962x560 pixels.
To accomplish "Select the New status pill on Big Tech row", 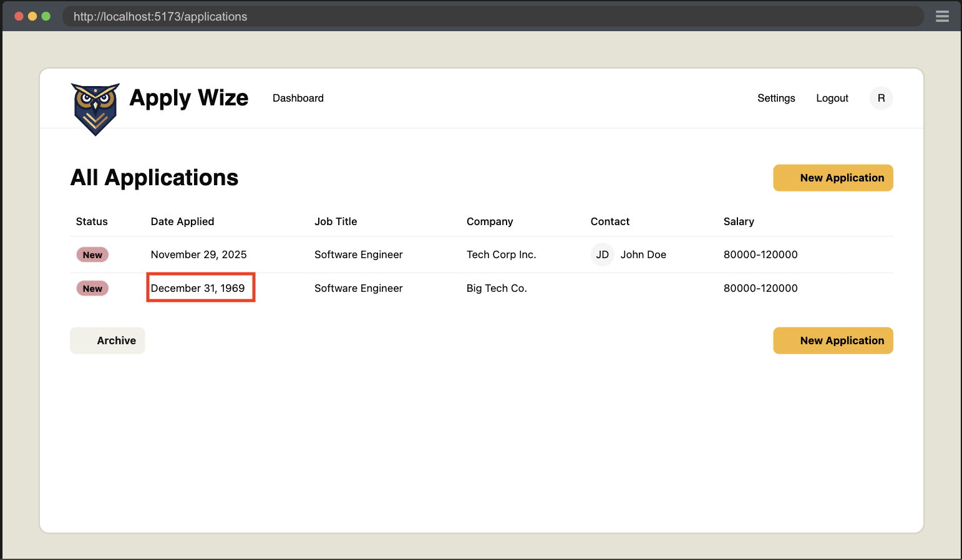I will pyautogui.click(x=92, y=288).
